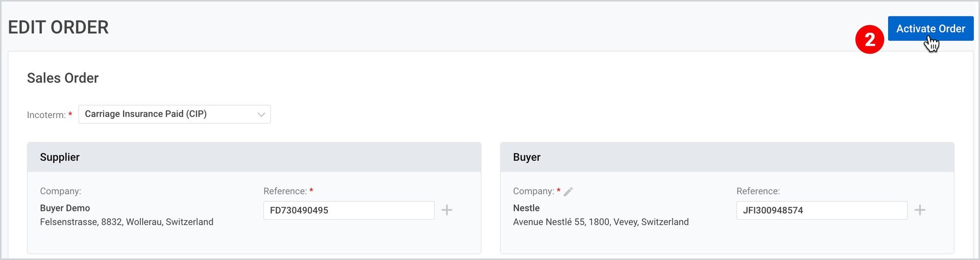
Task: Edit Buyer company with pencil icon
Action: pos(568,192)
